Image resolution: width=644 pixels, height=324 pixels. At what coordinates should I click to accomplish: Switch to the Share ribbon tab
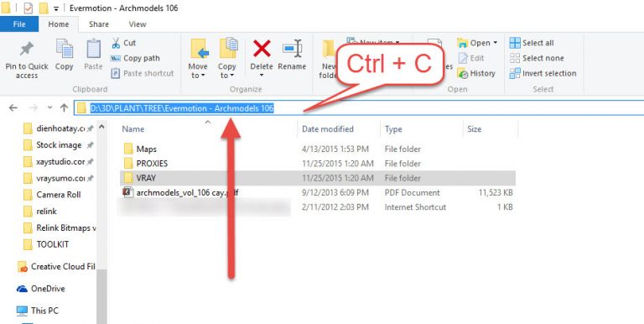pos(99,24)
